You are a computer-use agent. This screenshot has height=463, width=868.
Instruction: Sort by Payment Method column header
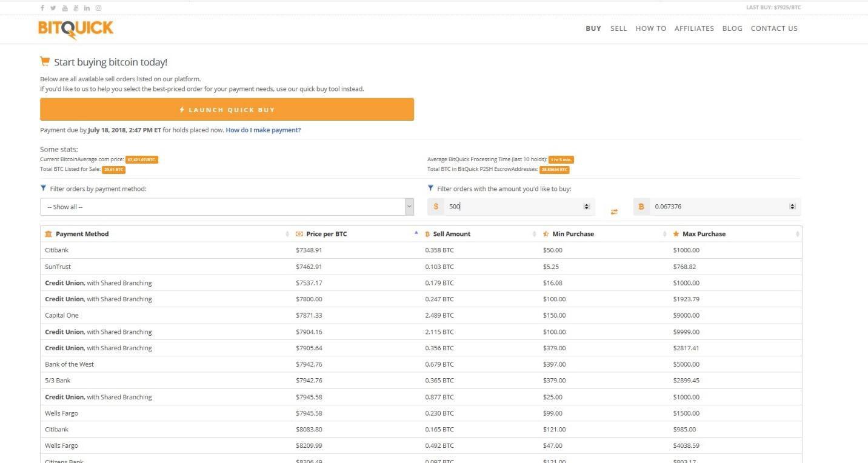[165, 234]
